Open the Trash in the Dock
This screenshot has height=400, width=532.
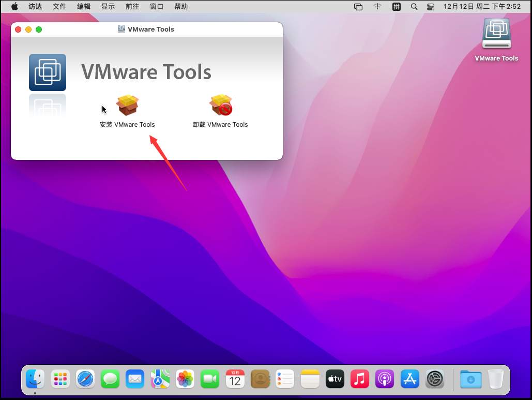pyautogui.click(x=496, y=379)
